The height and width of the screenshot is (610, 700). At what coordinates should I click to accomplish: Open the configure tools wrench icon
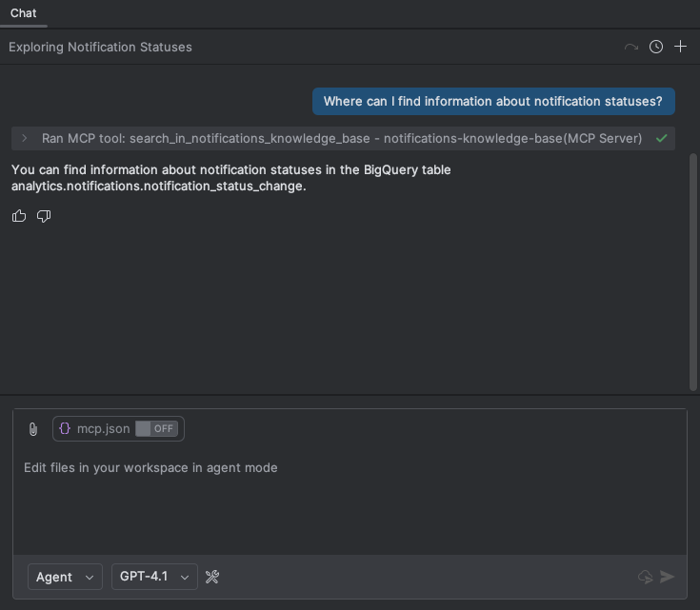212,577
